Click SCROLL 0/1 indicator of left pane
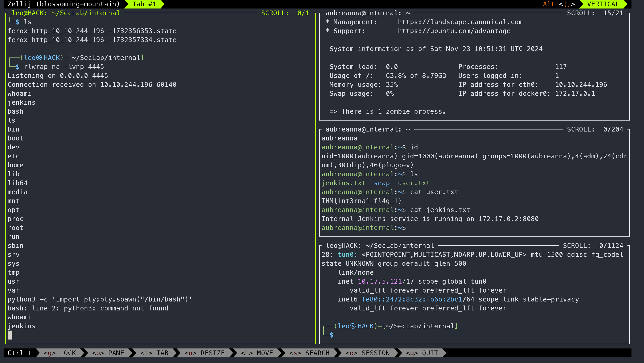 pos(285,13)
